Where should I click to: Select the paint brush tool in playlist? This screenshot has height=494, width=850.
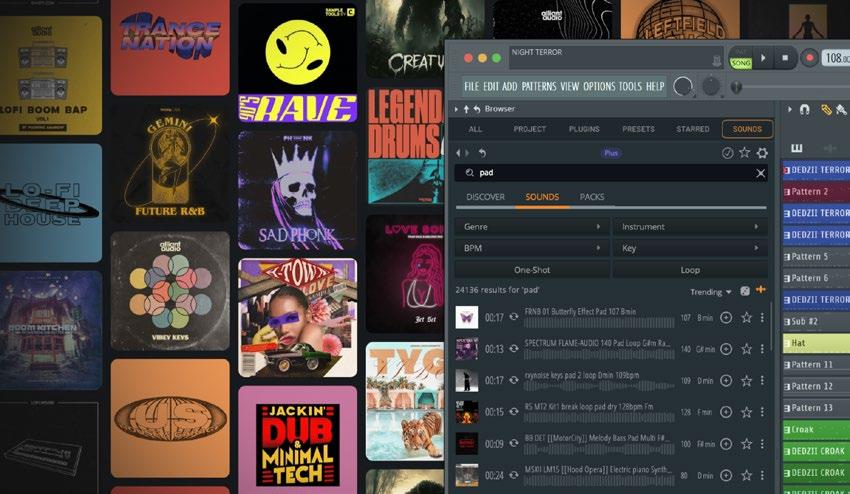pos(841,110)
